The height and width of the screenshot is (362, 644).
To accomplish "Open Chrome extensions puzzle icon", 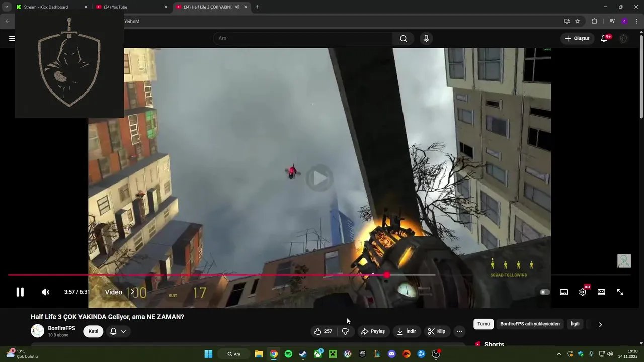I will coord(594,21).
